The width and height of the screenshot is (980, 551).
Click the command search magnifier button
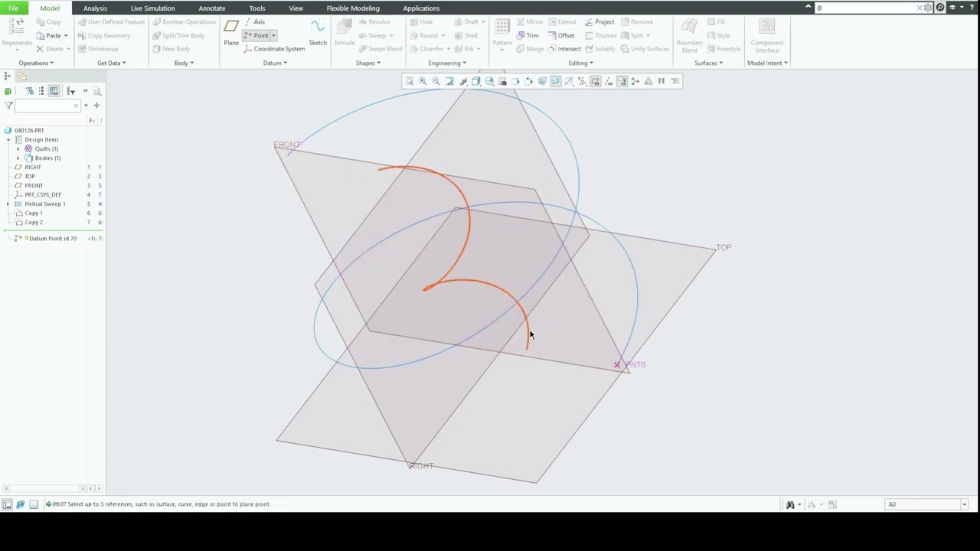tap(940, 8)
